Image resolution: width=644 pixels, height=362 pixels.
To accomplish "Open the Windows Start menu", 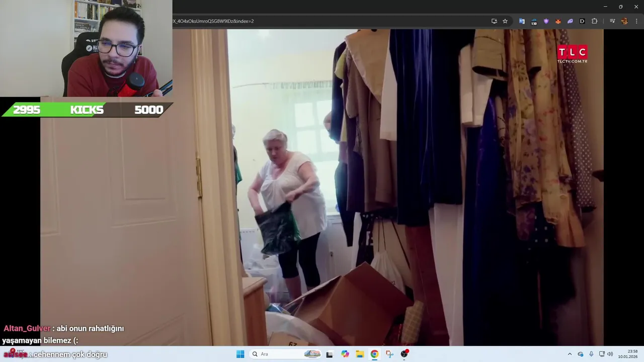I will [x=240, y=354].
